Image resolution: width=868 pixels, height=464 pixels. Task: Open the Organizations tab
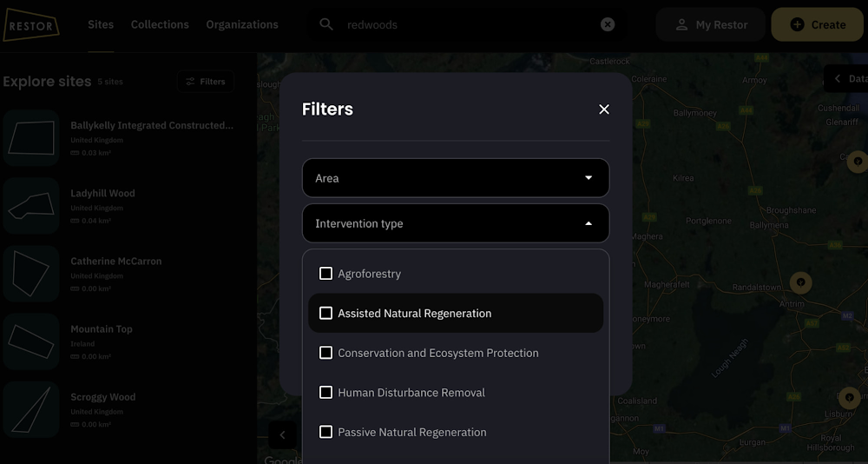(242, 24)
